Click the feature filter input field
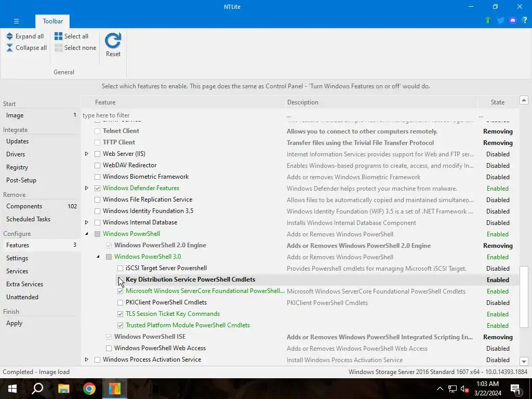 (182, 115)
